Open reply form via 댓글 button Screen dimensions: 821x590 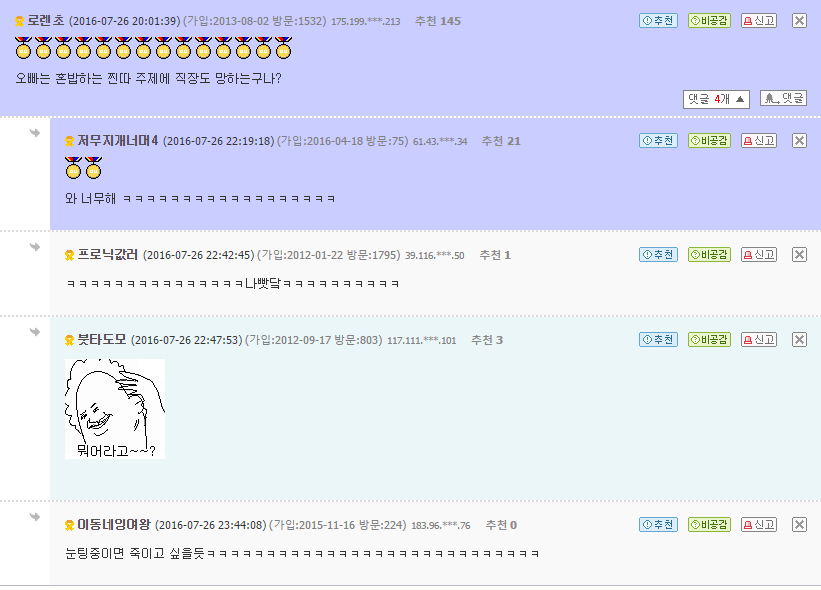[783, 98]
